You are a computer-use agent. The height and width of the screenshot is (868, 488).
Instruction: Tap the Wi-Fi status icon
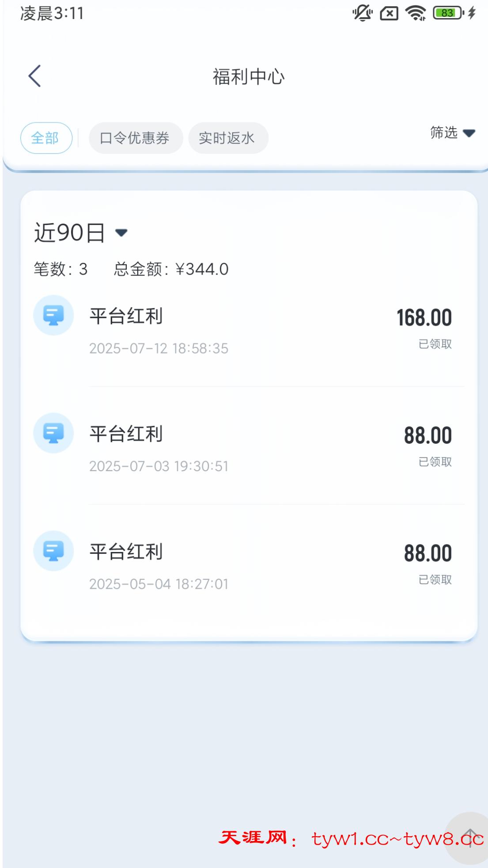416,13
